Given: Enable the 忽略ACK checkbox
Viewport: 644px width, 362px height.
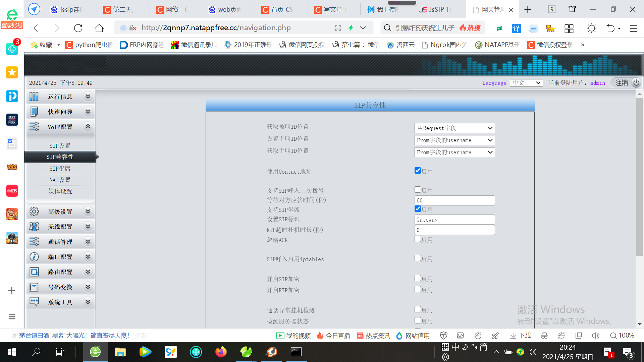Looking at the screenshot, I should [417, 239].
